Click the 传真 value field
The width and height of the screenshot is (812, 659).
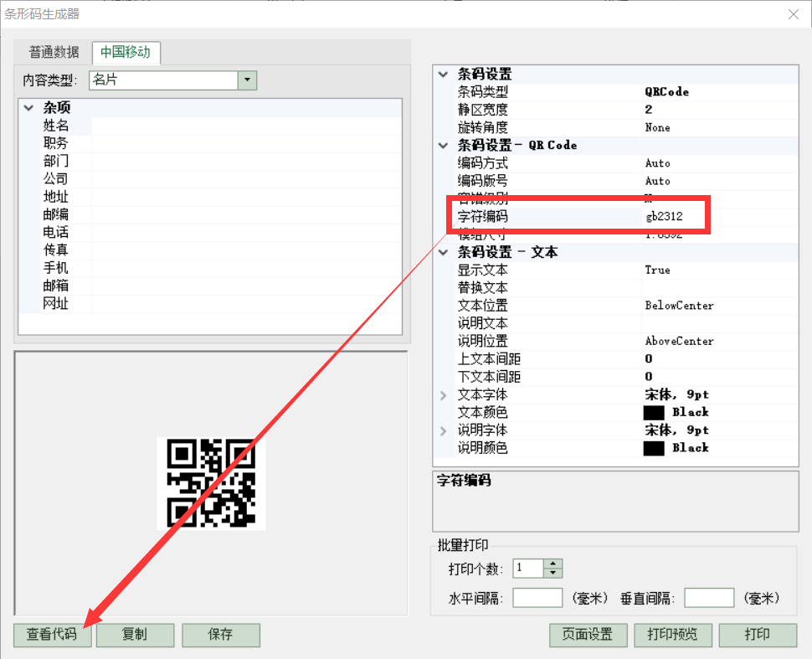point(246,250)
